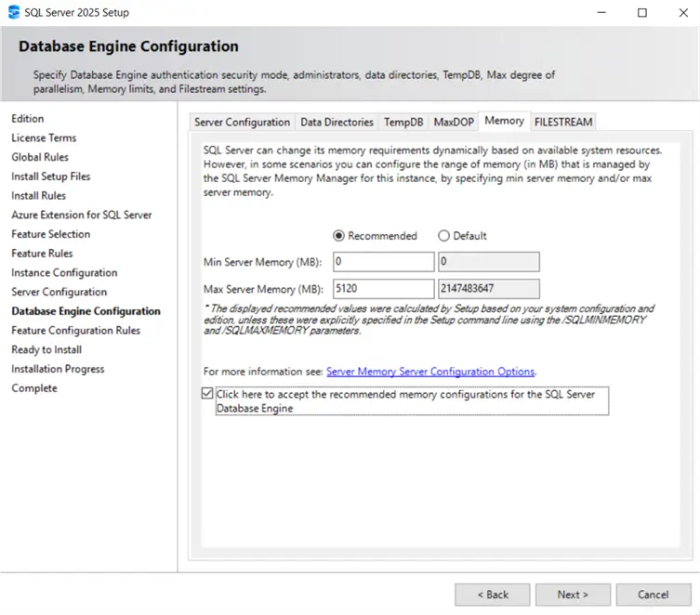Click the Install Setup Files step
This screenshot has height=615, width=700.
point(51,177)
